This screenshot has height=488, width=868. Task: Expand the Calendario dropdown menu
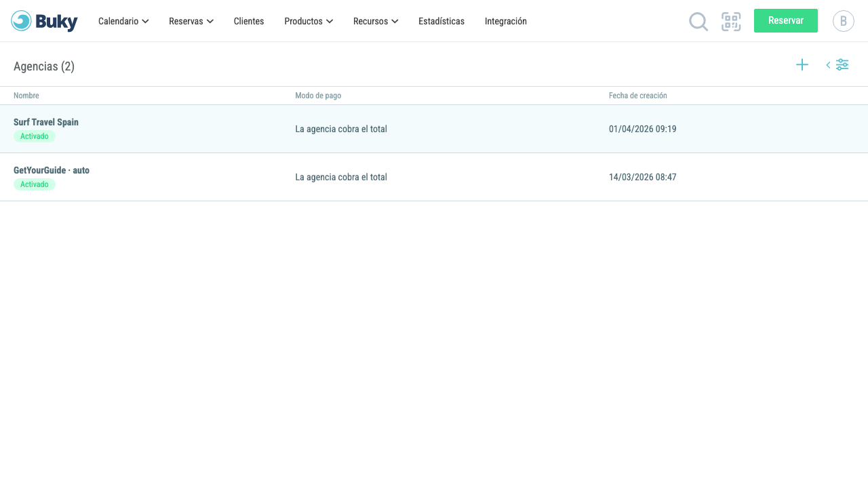coord(123,21)
